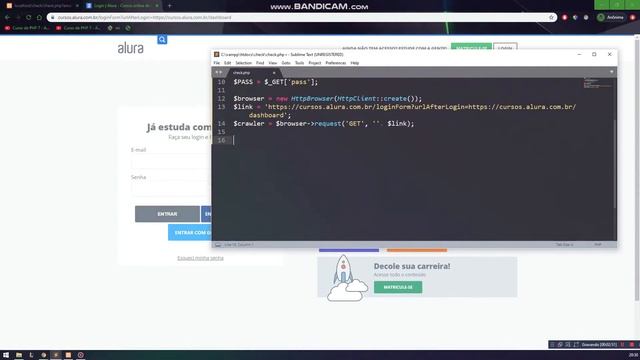Click the green MATRICULE-SE header button
This screenshot has height=360, width=640.
coord(471,47)
